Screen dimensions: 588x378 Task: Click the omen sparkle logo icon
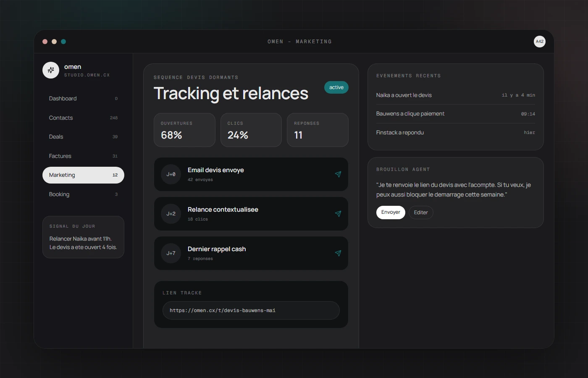51,70
